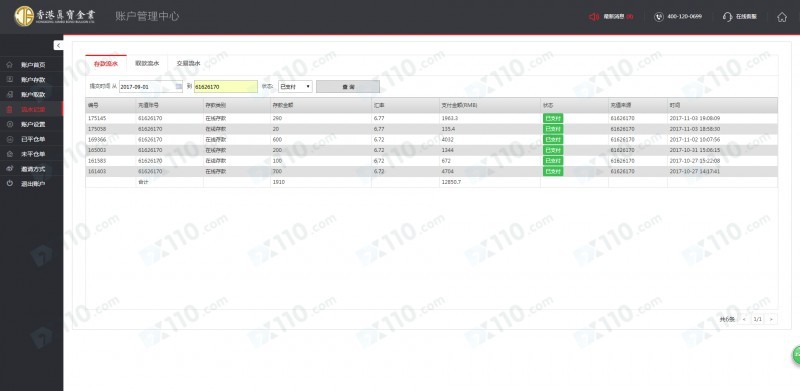Select the 存款流水 tab
The height and width of the screenshot is (391, 800).
pyautogui.click(x=106, y=64)
